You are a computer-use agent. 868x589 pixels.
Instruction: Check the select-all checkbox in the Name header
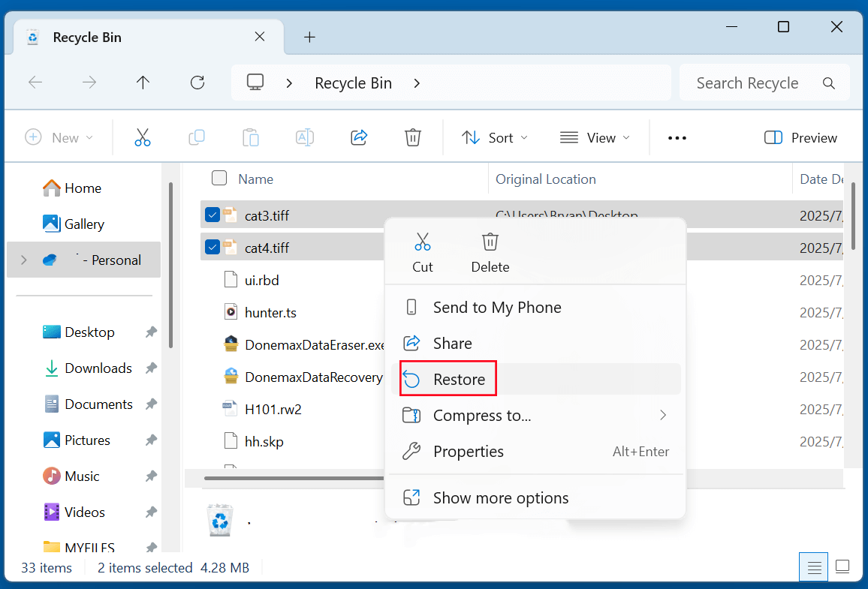point(219,178)
